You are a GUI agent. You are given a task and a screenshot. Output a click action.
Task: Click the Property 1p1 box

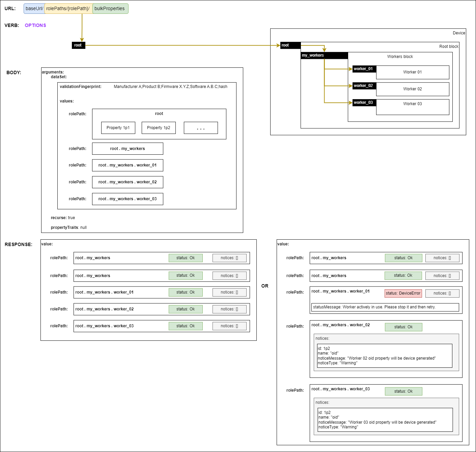tap(118, 128)
